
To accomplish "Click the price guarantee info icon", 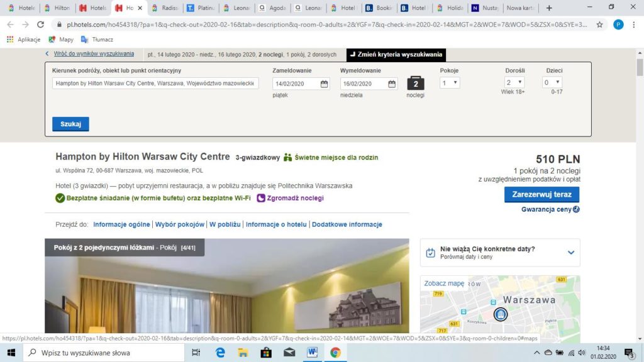I will 576,209.
